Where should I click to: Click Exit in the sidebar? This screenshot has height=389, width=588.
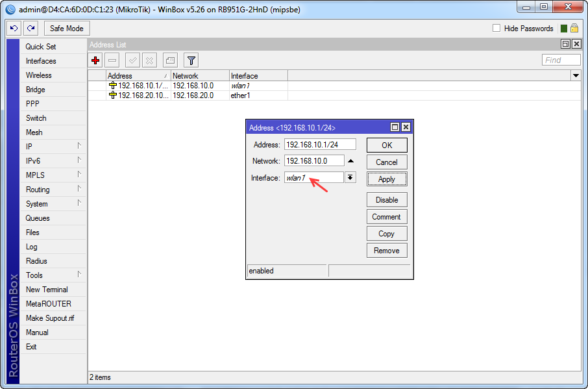53,347
